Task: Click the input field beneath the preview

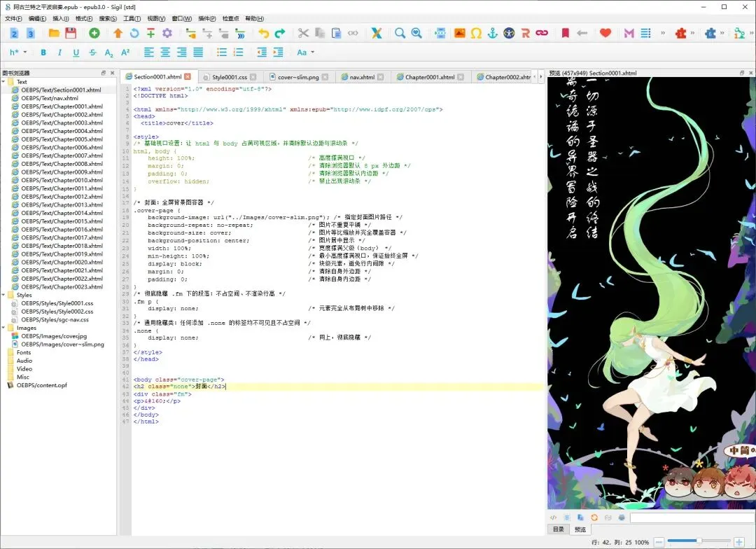Action: 693,517
